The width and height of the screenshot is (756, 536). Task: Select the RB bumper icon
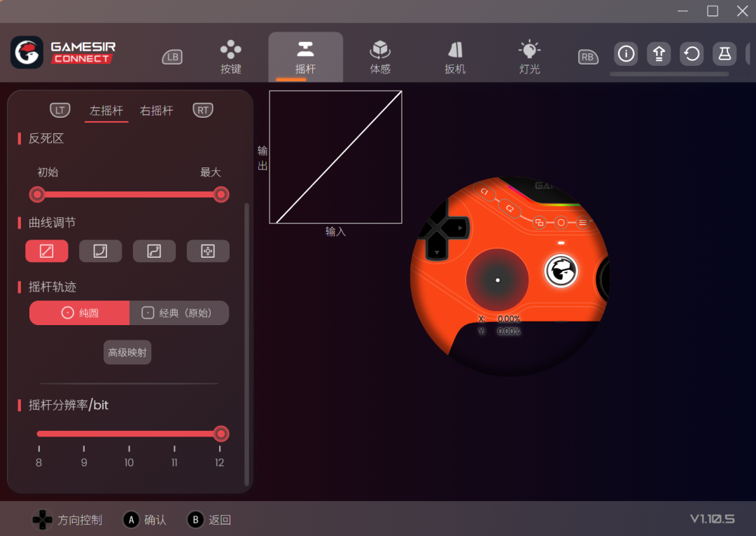(588, 57)
